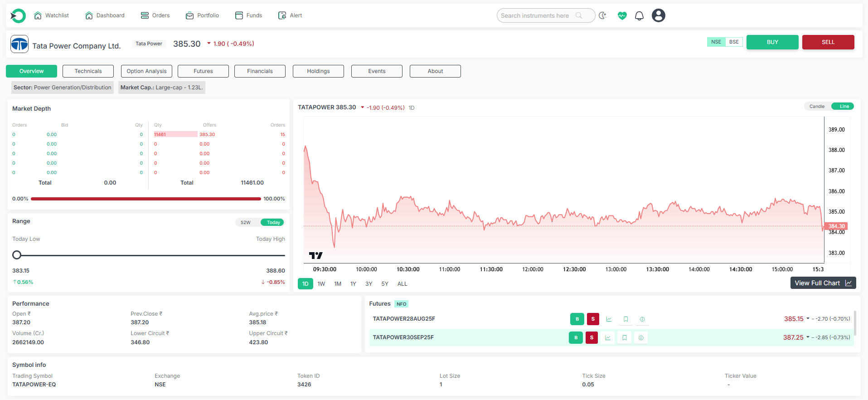Select the 1Y chart timeframe
868x400 pixels.
(x=353, y=284)
